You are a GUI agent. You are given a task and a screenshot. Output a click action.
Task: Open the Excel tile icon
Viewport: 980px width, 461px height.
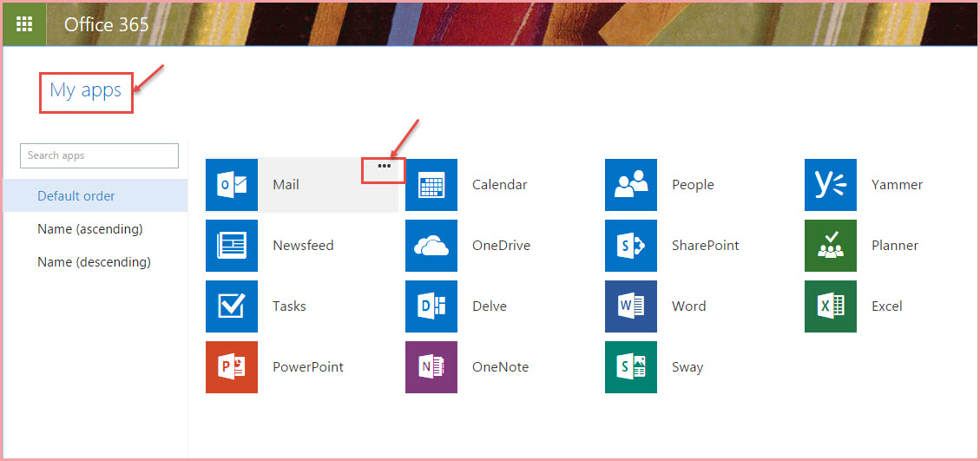pyautogui.click(x=831, y=306)
